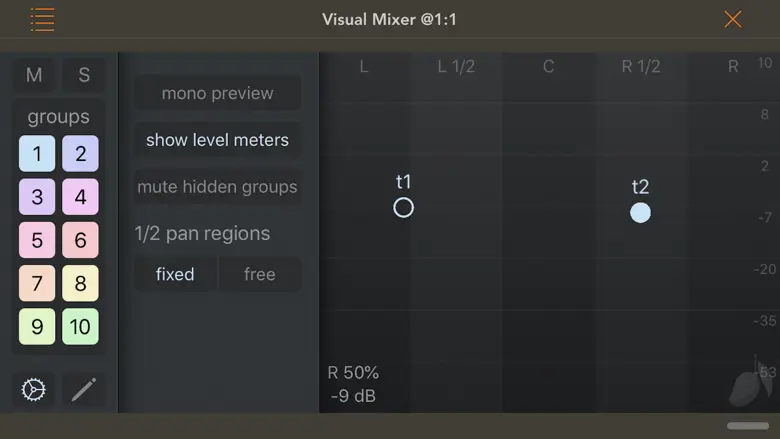Select group 1 blue swatch
The image size is (780, 439).
click(x=37, y=154)
